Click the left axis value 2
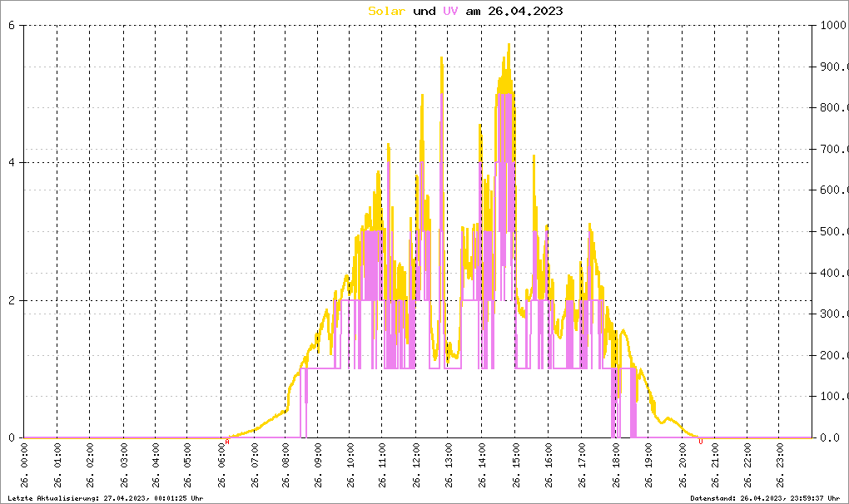This screenshot has height=504, width=849. [x=12, y=300]
